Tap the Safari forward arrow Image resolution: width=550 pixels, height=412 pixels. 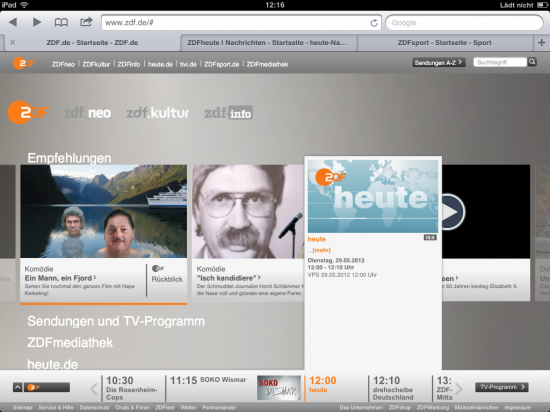pyautogui.click(x=36, y=22)
